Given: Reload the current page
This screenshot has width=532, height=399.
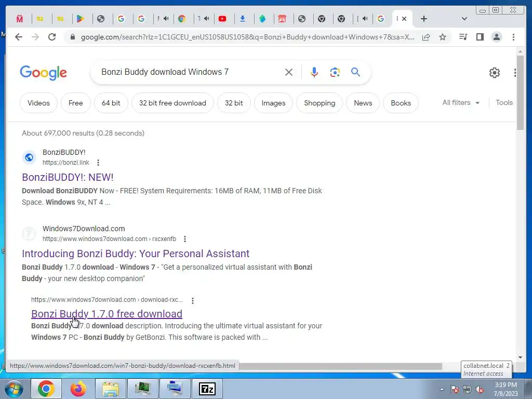Looking at the screenshot, I should pos(52,37).
